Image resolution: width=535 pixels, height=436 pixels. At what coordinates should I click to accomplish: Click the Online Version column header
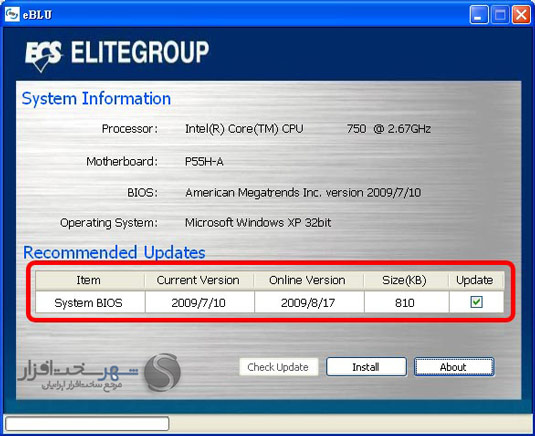click(308, 280)
